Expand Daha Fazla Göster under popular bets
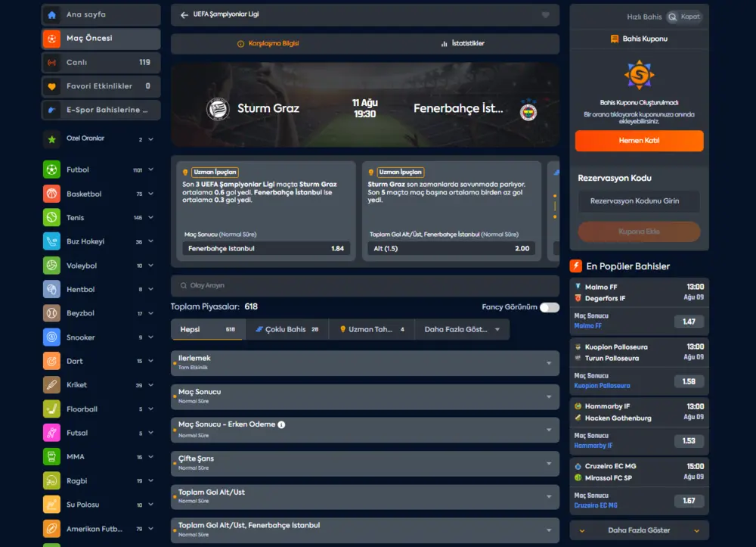Screen dimensions: 756x547 pyautogui.click(x=639, y=530)
